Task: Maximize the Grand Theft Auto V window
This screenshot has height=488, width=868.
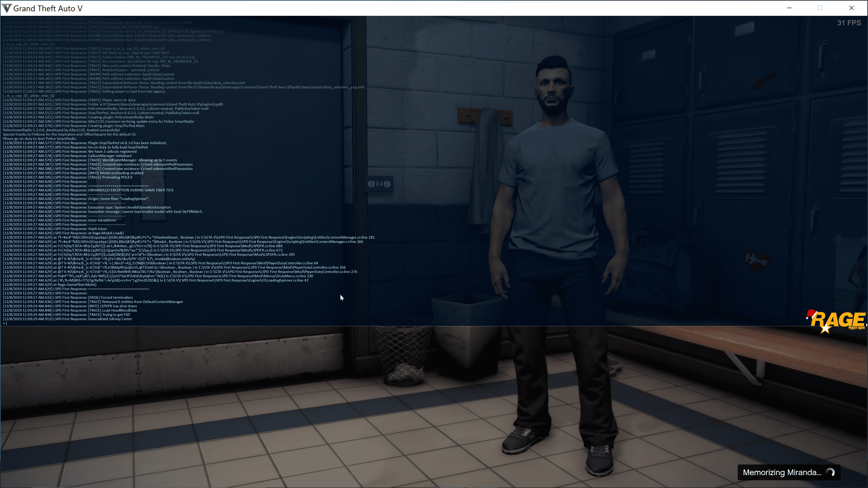Action: pyautogui.click(x=820, y=8)
